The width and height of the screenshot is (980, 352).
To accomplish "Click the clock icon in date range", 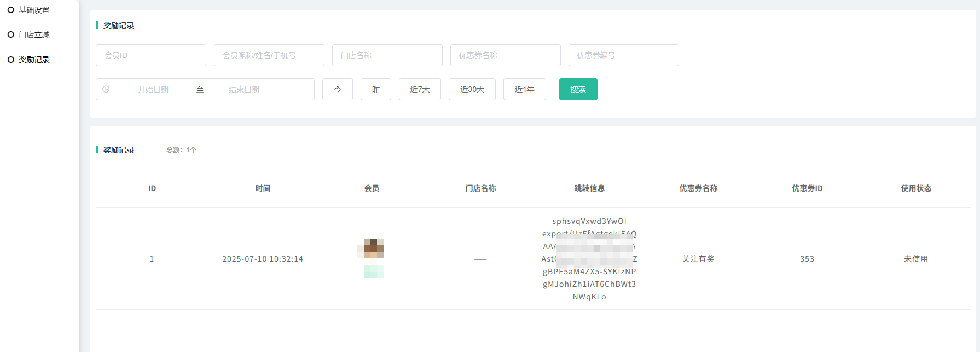I will click(106, 89).
